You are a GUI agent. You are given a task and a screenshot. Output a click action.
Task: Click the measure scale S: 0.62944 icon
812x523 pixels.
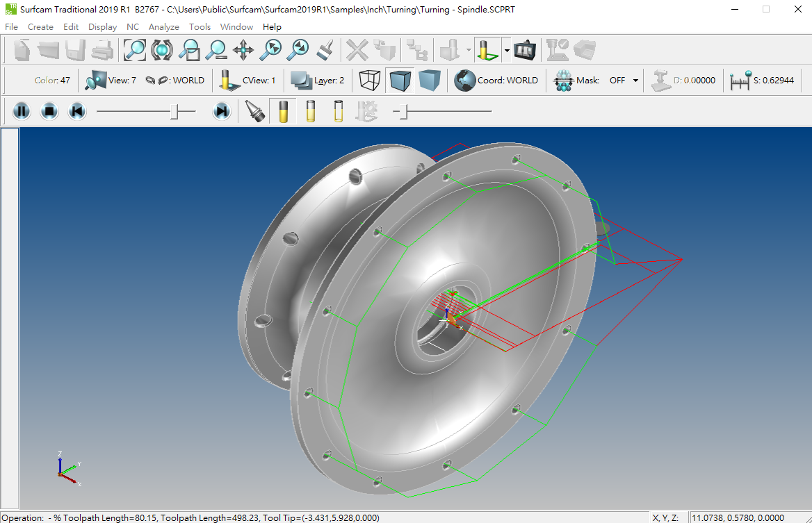click(740, 81)
